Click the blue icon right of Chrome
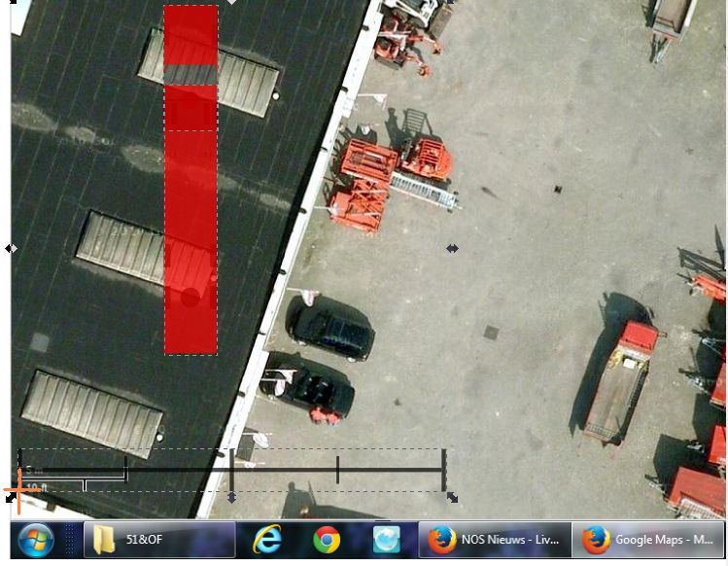 pos(386,539)
